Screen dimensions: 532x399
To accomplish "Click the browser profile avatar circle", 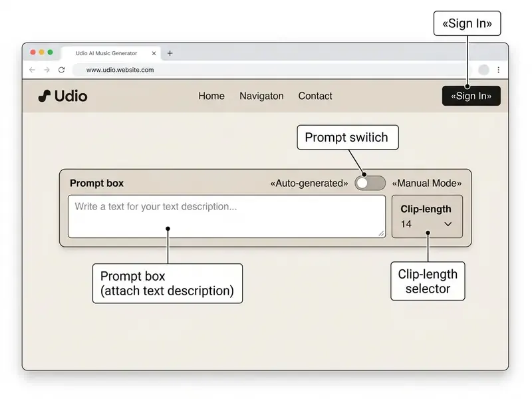I will 484,70.
